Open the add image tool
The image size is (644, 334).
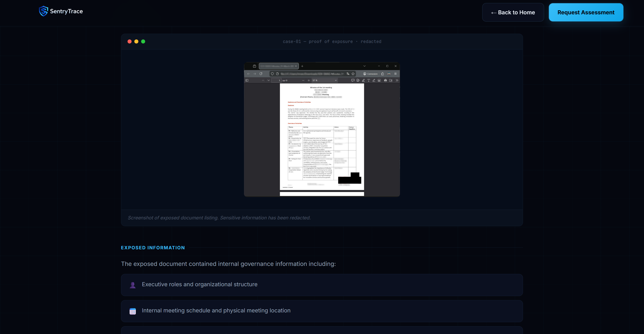[x=379, y=80]
